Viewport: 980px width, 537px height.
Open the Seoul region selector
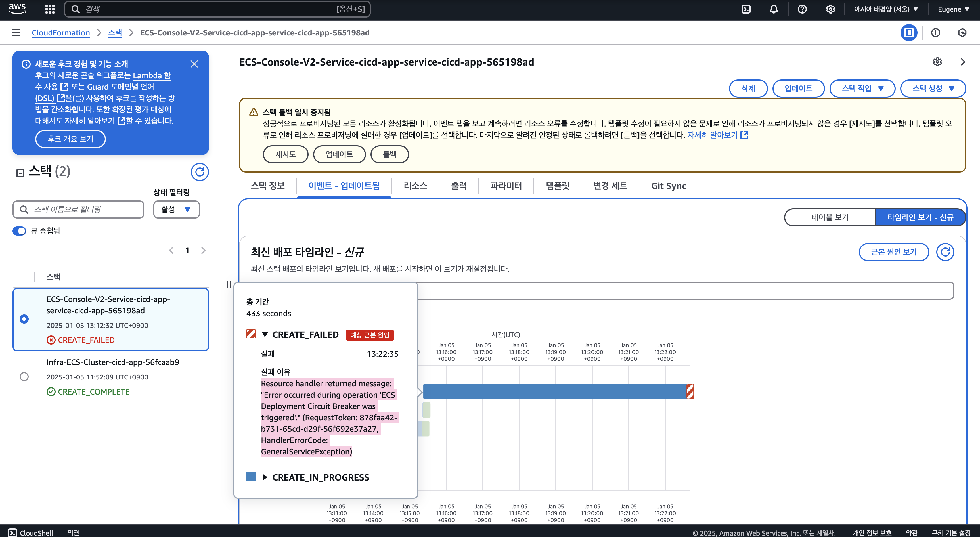886,9
